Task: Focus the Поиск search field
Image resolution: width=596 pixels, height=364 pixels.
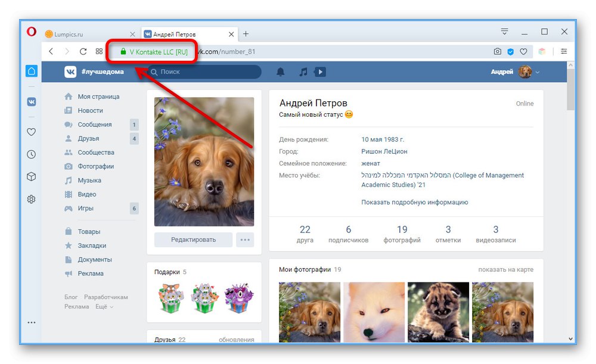Action: point(204,72)
